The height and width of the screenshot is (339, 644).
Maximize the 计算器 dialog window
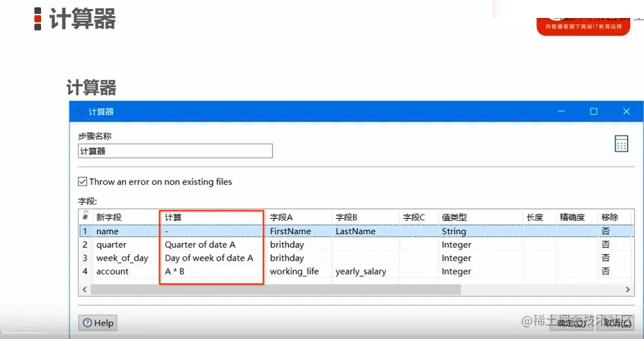pos(593,111)
